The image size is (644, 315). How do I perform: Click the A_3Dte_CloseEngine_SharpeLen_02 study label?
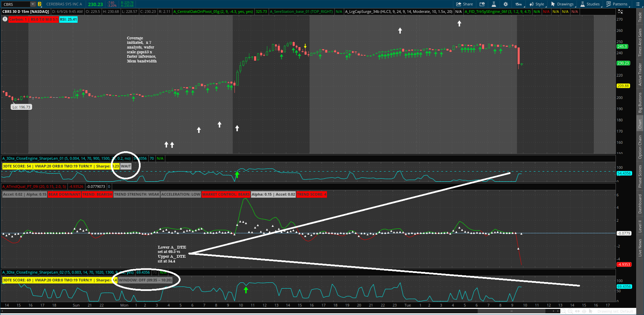68,272
